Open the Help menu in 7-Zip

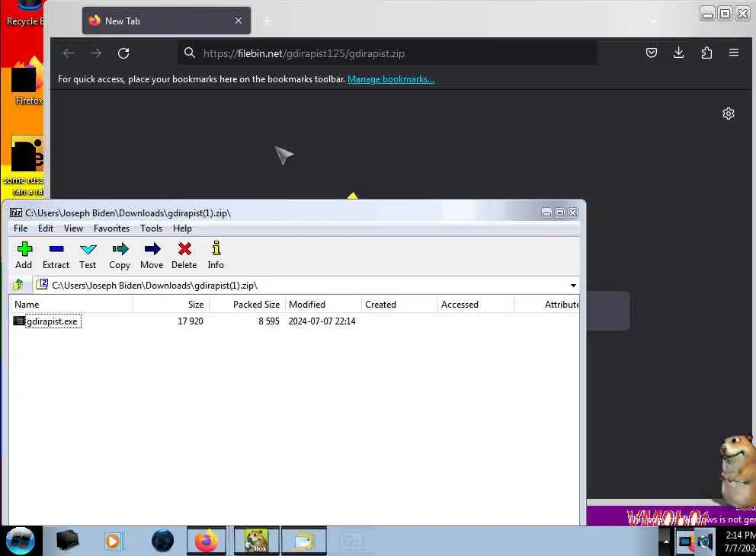pyautogui.click(x=182, y=228)
